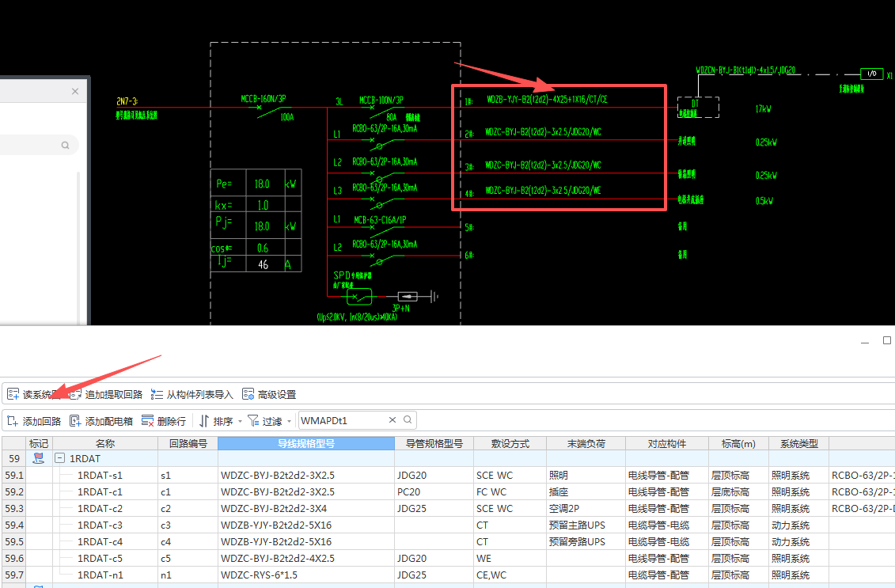Click 从构件列表导入 icon

pyautogui.click(x=157, y=394)
